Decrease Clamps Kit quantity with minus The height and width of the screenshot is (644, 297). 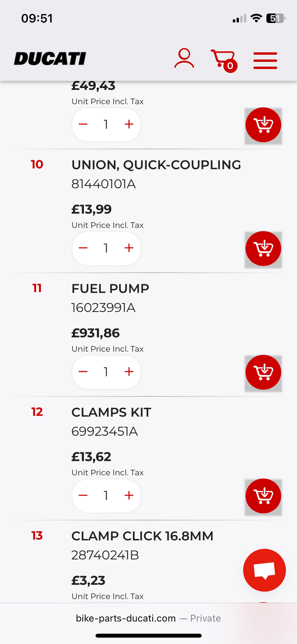point(83,495)
